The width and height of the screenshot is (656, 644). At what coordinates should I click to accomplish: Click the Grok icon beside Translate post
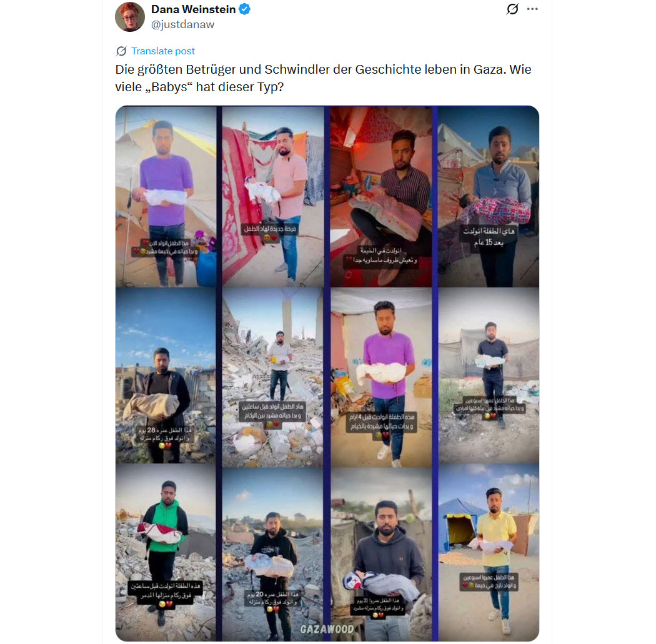pyautogui.click(x=121, y=51)
